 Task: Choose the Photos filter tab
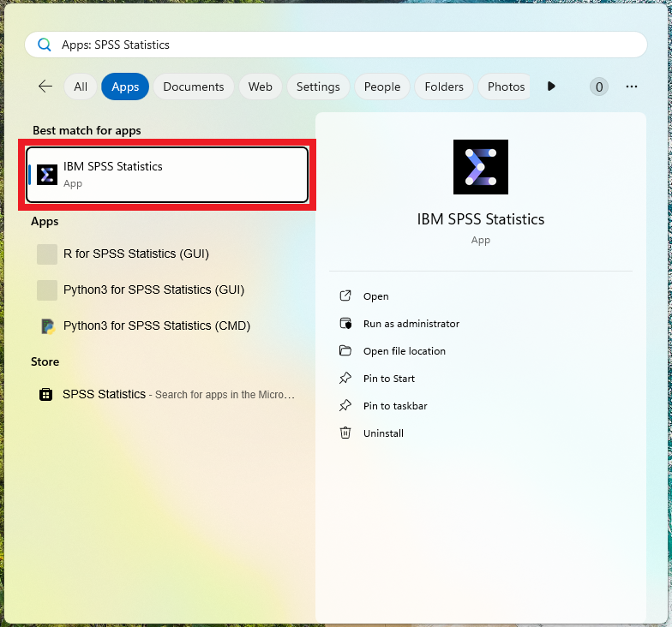pyautogui.click(x=504, y=87)
